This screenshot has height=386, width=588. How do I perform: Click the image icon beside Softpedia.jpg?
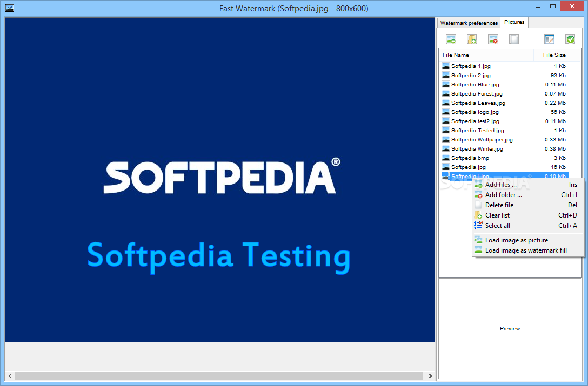(446, 167)
